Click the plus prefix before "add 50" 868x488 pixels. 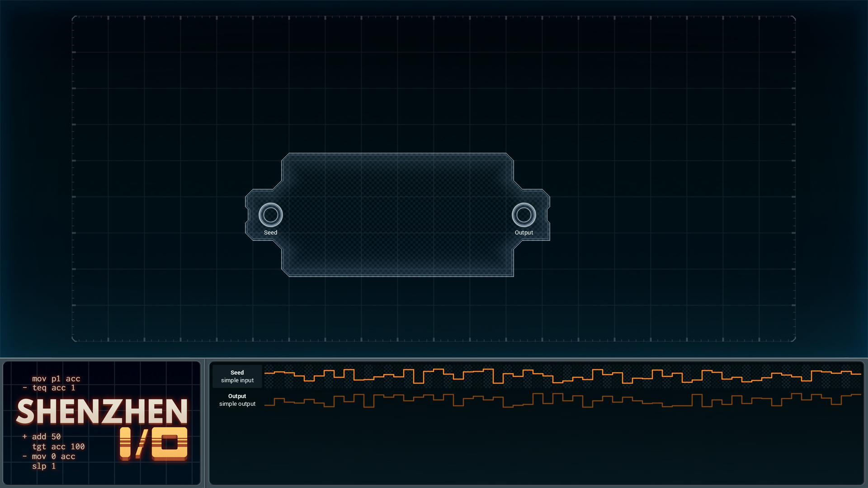point(25,436)
